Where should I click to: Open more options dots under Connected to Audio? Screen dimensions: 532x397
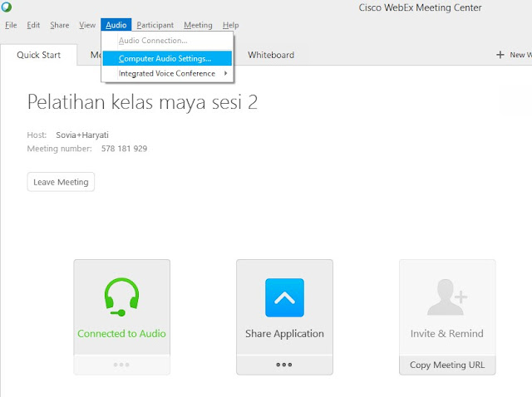tap(121, 365)
